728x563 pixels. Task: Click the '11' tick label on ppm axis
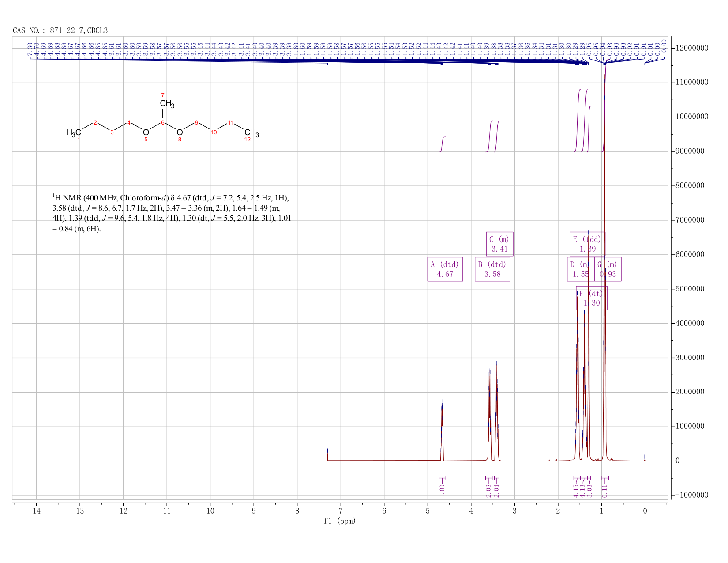[167, 511]
